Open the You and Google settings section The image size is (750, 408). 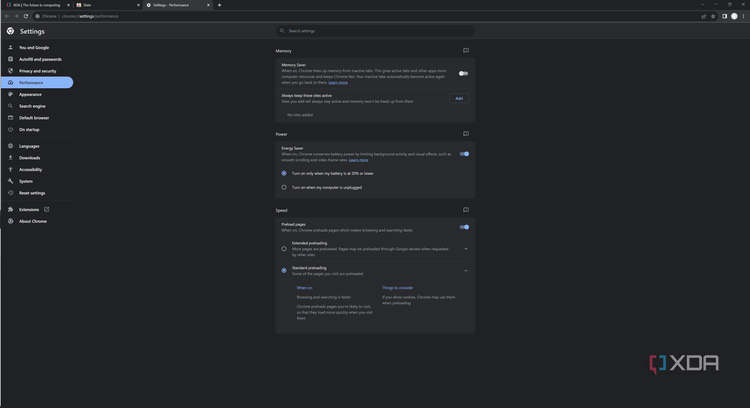pos(33,48)
